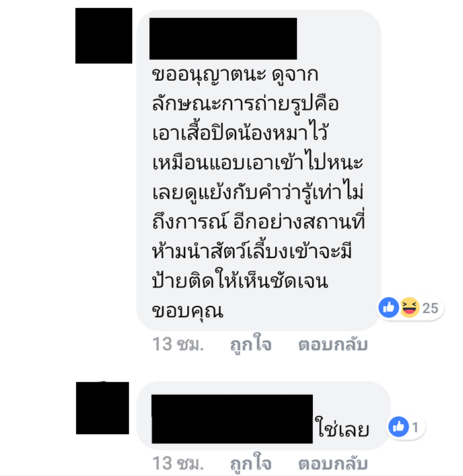Screen dimensions: 463x476
Task: Reply to the first comment using ตอบกลับ
Action: pos(333,344)
